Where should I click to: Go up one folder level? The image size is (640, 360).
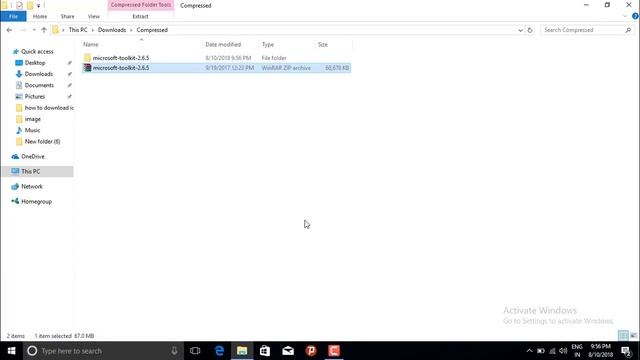(44, 30)
